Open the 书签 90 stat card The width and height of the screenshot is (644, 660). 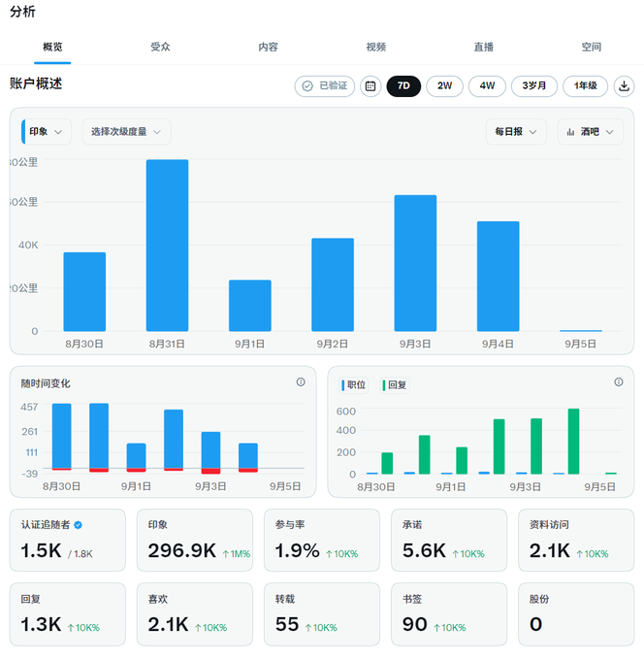point(449,614)
